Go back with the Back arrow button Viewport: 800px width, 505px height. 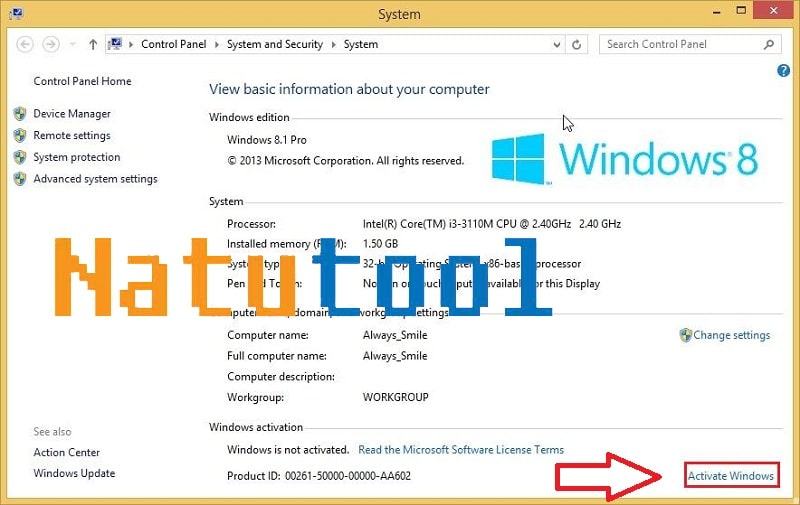(x=24, y=44)
